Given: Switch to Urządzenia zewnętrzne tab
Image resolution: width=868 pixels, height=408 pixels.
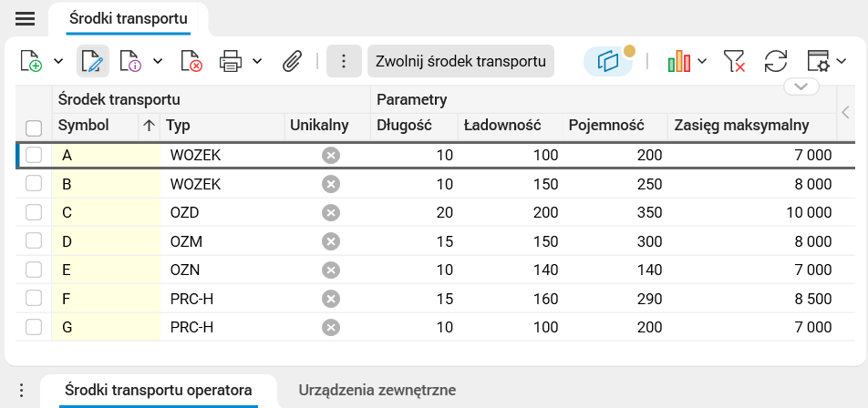Looking at the screenshot, I should (x=377, y=390).
